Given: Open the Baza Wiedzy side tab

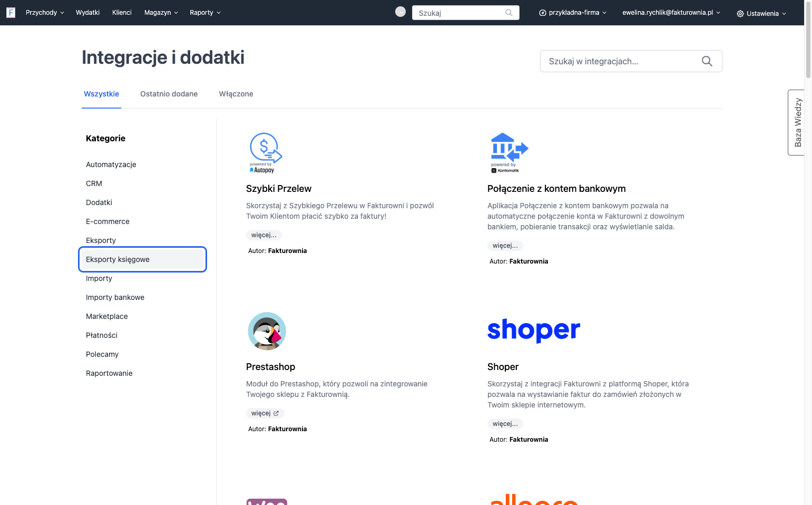Looking at the screenshot, I should click(x=797, y=122).
